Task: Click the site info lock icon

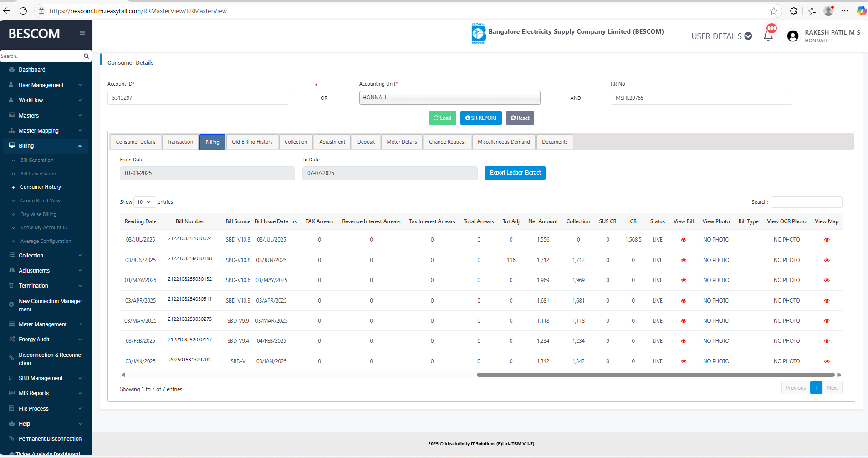Action: click(41, 11)
